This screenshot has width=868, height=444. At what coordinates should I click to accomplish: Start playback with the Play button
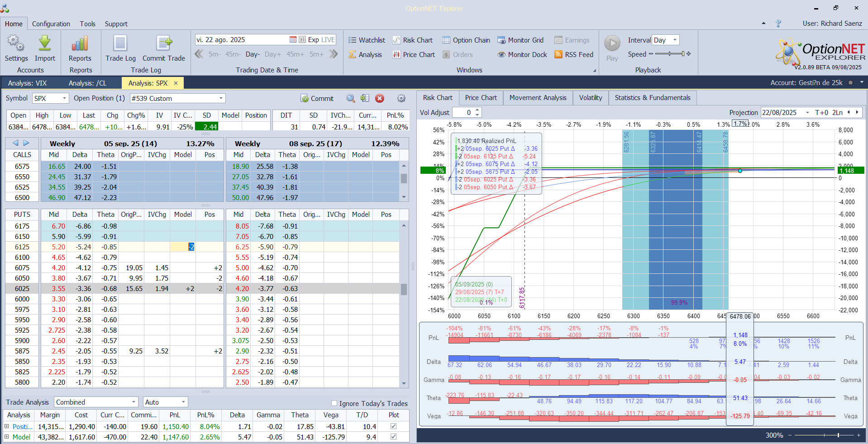pyautogui.click(x=612, y=43)
